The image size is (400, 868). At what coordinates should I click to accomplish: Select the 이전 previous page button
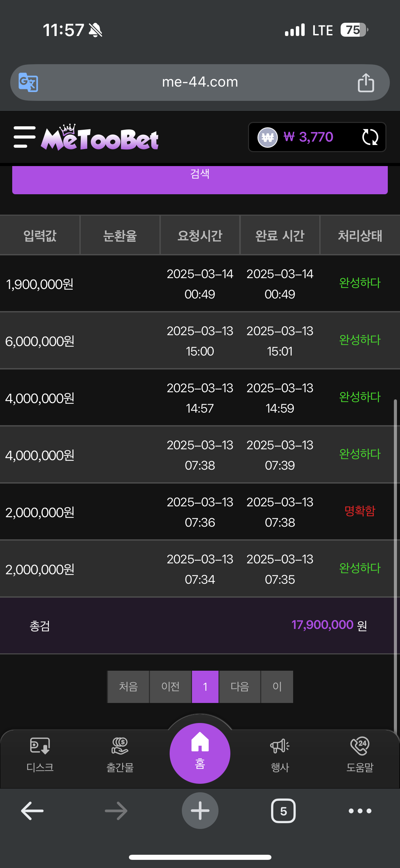pyautogui.click(x=170, y=687)
